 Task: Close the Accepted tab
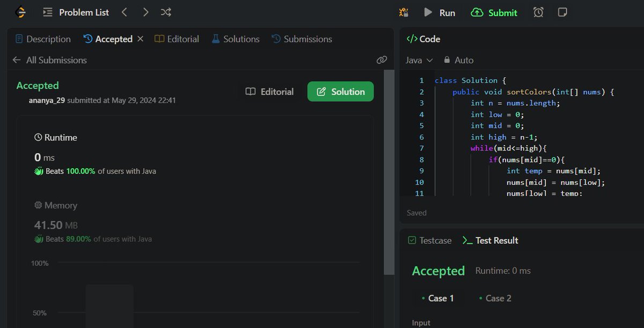(141, 39)
